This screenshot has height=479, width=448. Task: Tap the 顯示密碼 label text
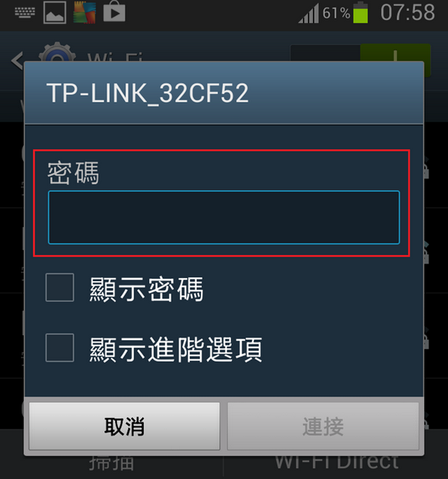point(146,289)
